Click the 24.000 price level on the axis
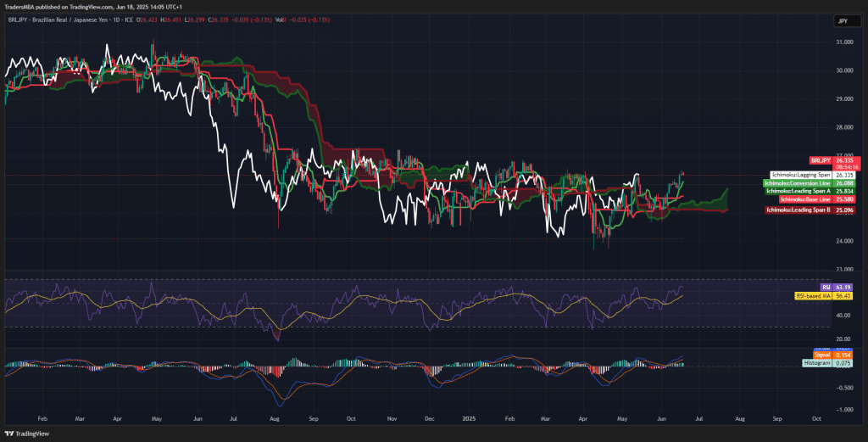 pos(843,241)
